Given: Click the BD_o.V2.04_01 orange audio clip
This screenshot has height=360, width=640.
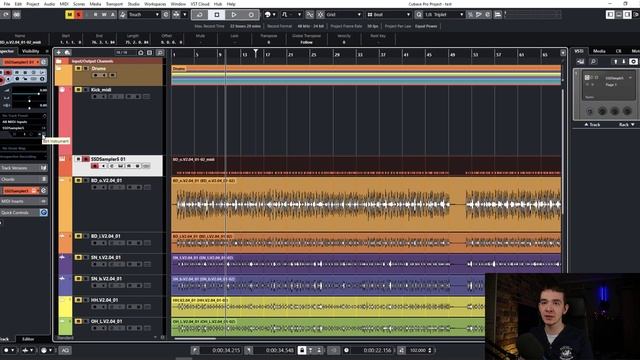Looking at the screenshot, I should (x=366, y=204).
